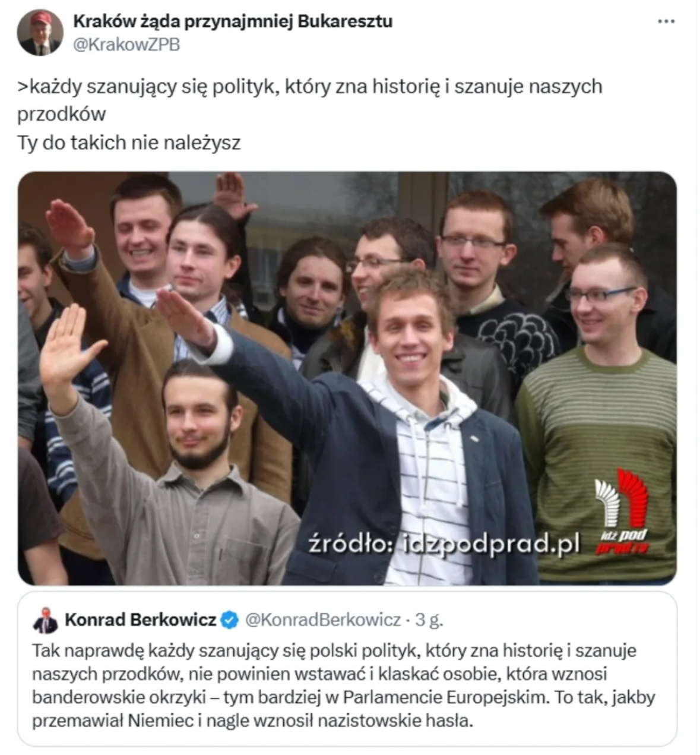Viewport: 700px width, 755px height.
Task: Open profile via "Kraków żąda przynajmniej Bukaresztu" name
Action: (x=233, y=21)
